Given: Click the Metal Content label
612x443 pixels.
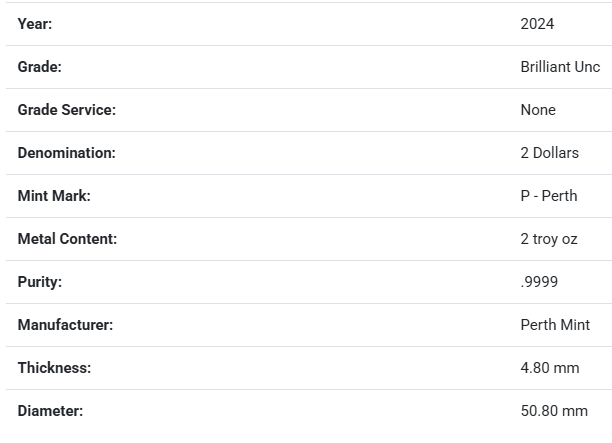Looking at the screenshot, I should click(x=67, y=239).
